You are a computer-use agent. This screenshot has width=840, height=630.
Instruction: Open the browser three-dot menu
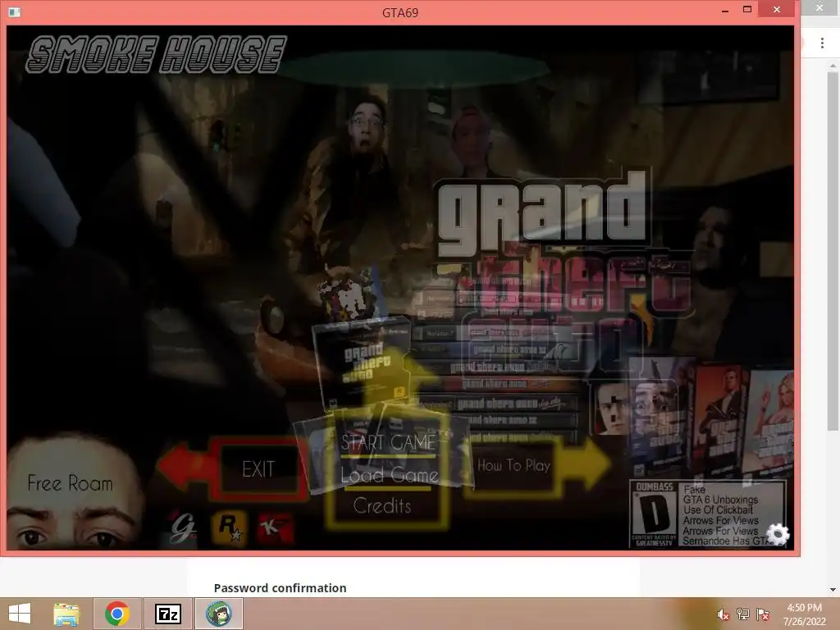tap(822, 43)
